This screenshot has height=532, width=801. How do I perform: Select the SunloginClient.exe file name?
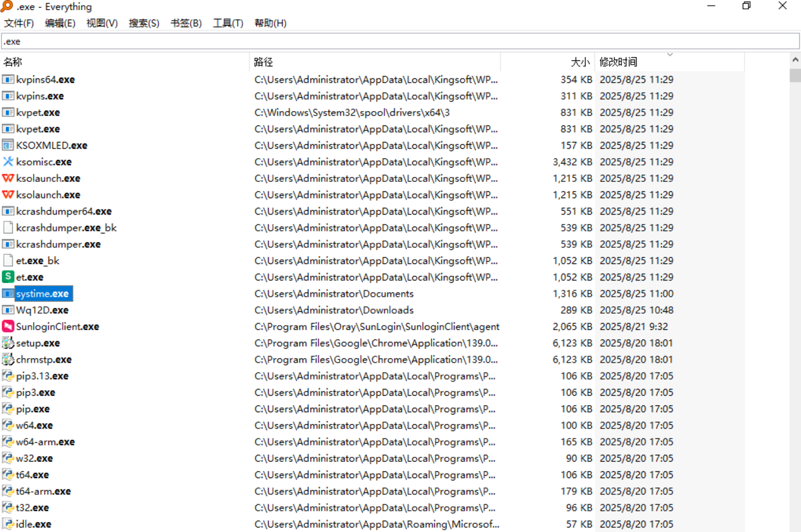[x=58, y=326]
